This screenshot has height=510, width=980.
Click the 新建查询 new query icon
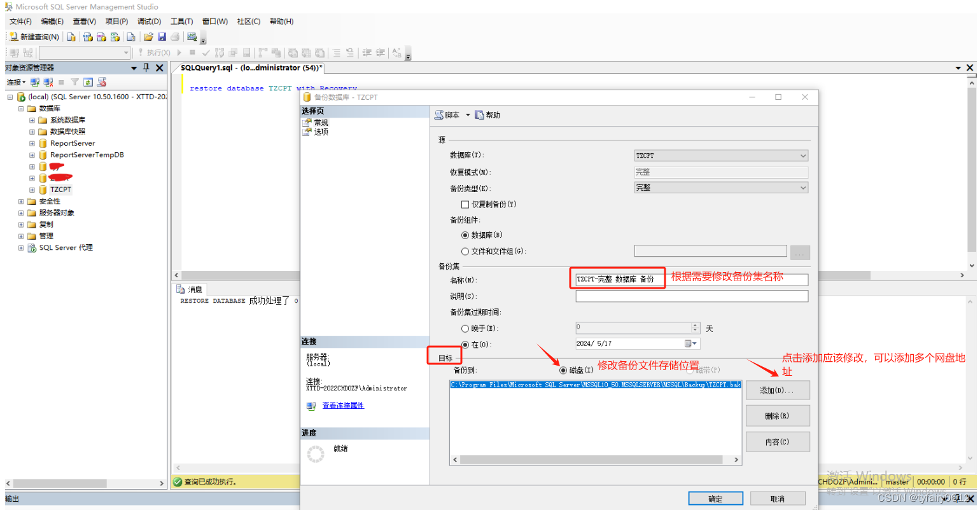(14, 37)
